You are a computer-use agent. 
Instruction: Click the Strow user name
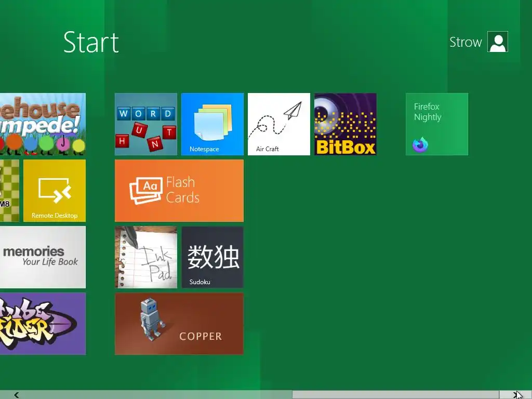[x=465, y=42]
